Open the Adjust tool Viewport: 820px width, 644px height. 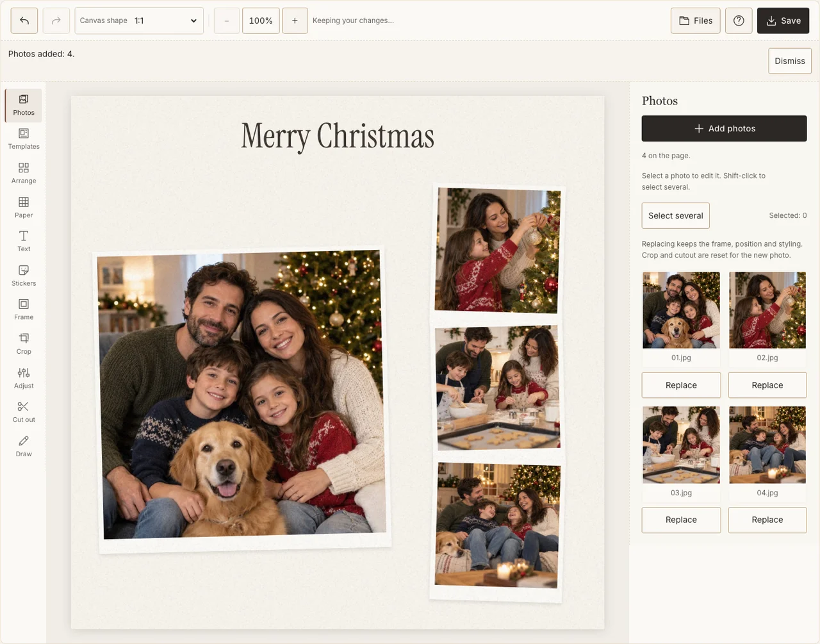tap(24, 379)
